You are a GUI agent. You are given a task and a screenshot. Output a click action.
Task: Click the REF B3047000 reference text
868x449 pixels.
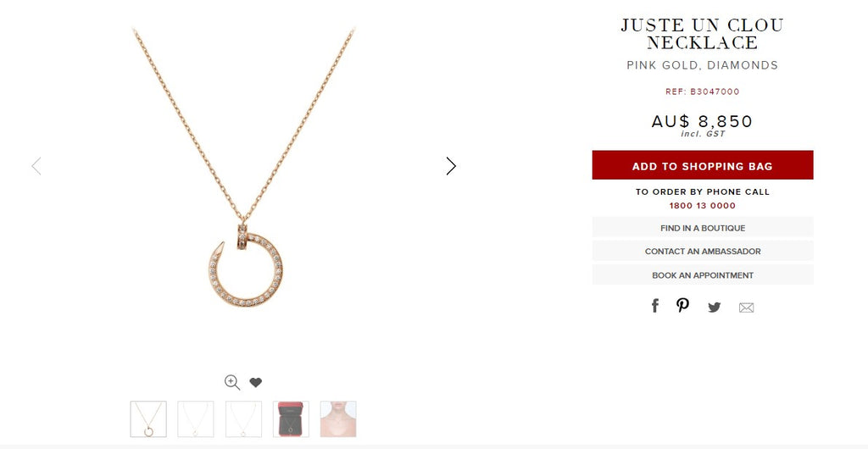[x=703, y=91]
